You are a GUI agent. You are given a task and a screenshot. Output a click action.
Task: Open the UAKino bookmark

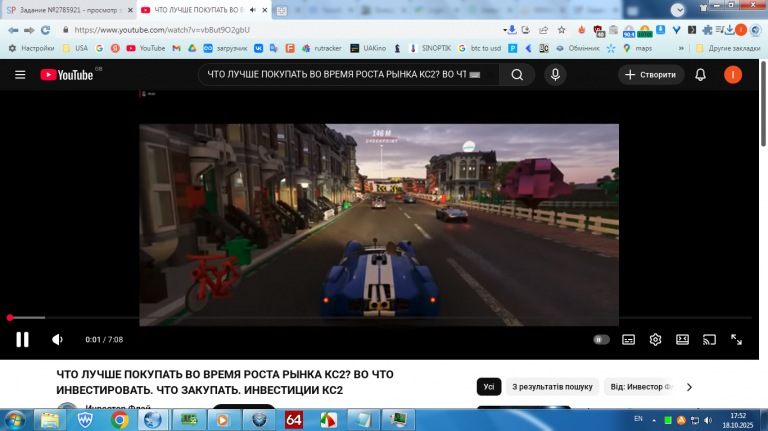(368, 48)
